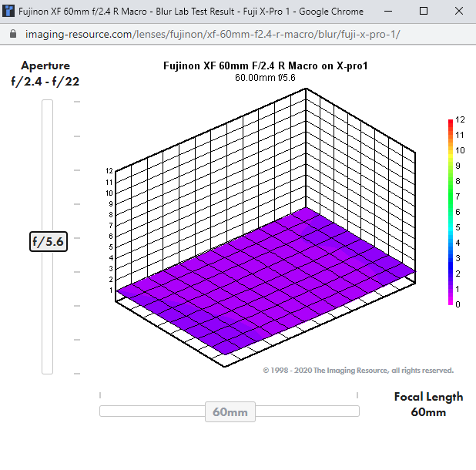Click the blur color scale legend bar
Viewport: 476px width, 470px height.
pyautogui.click(x=451, y=212)
